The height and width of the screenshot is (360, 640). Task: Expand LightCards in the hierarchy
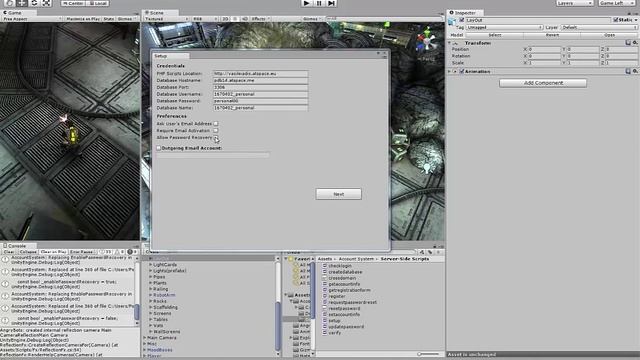(x=151, y=264)
